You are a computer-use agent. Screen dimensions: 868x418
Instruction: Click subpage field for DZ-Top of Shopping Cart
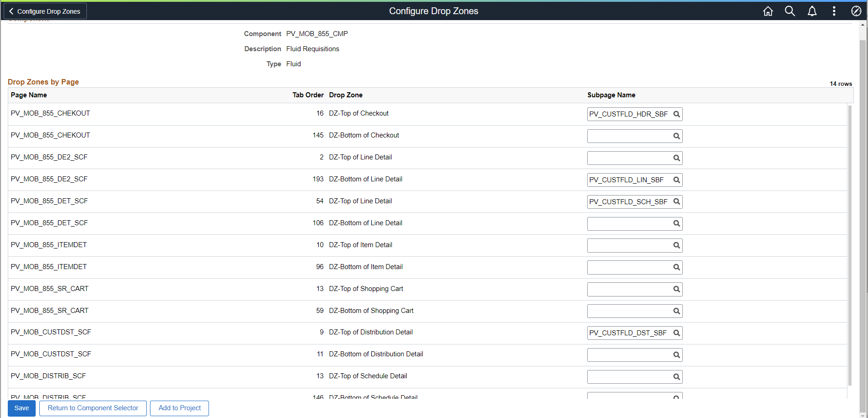click(x=629, y=289)
